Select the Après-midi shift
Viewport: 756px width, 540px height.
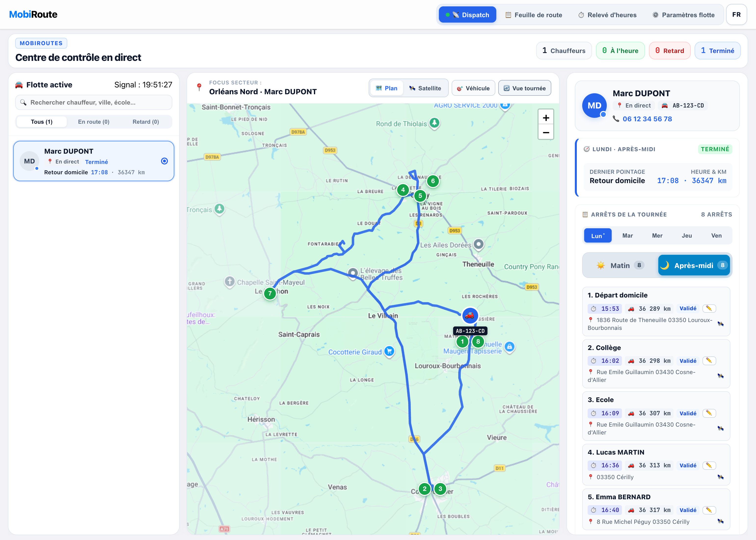694,265
